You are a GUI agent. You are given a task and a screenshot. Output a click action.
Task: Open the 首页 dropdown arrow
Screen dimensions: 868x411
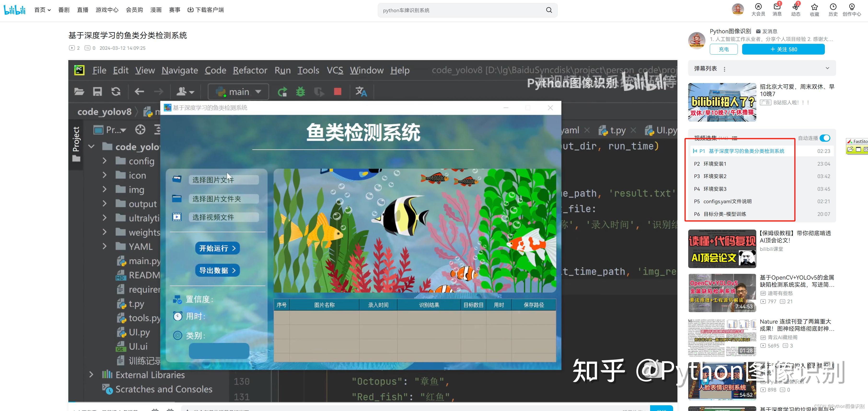point(49,10)
